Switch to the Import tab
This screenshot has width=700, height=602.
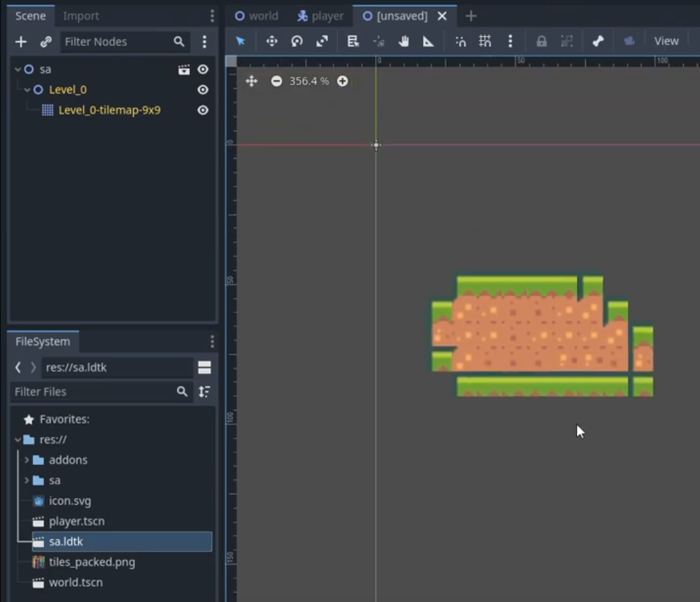tap(81, 16)
